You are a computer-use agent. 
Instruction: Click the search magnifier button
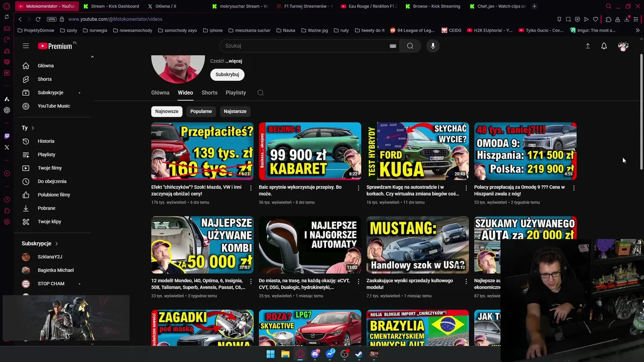tap(410, 46)
